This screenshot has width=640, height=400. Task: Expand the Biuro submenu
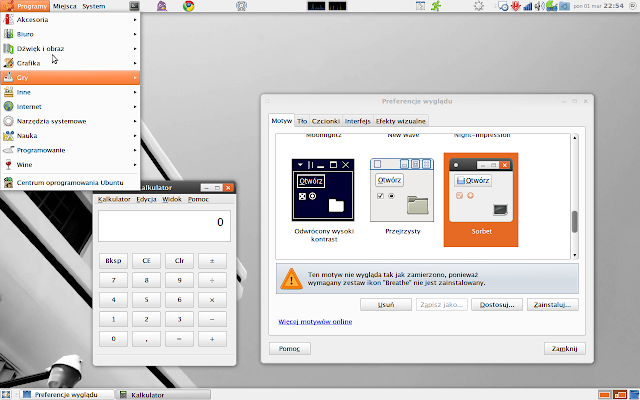(x=70, y=34)
